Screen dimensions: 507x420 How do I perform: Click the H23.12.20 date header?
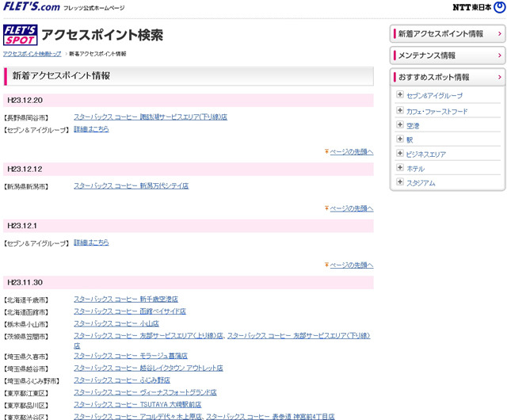(189, 101)
